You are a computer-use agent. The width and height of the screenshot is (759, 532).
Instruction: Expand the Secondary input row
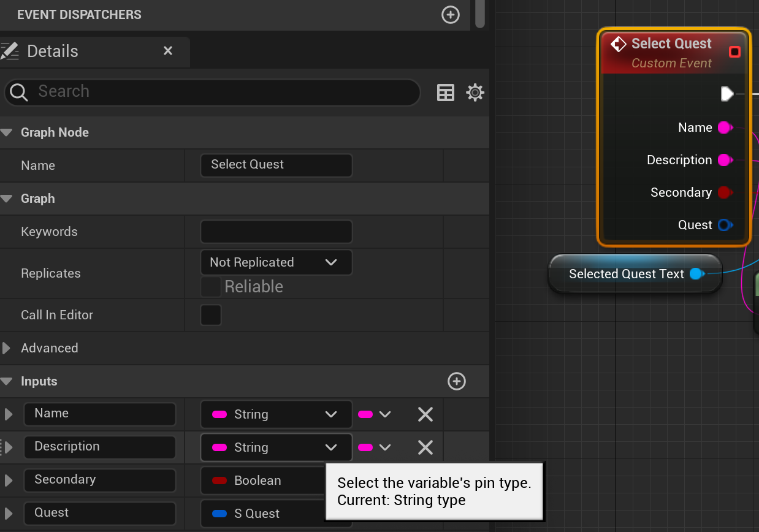click(9, 481)
